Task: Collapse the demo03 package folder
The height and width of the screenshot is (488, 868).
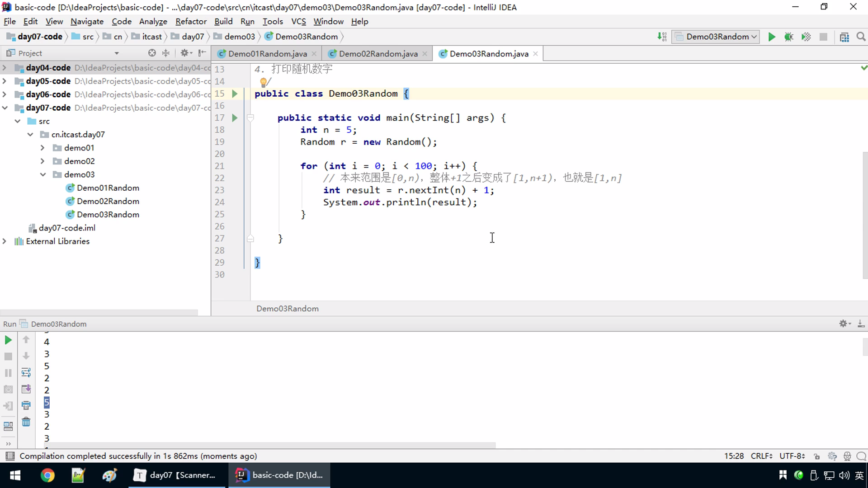Action: [x=42, y=174]
